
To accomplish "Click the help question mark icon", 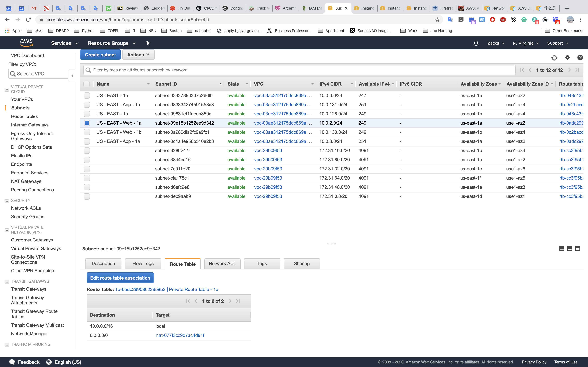I will [x=580, y=58].
